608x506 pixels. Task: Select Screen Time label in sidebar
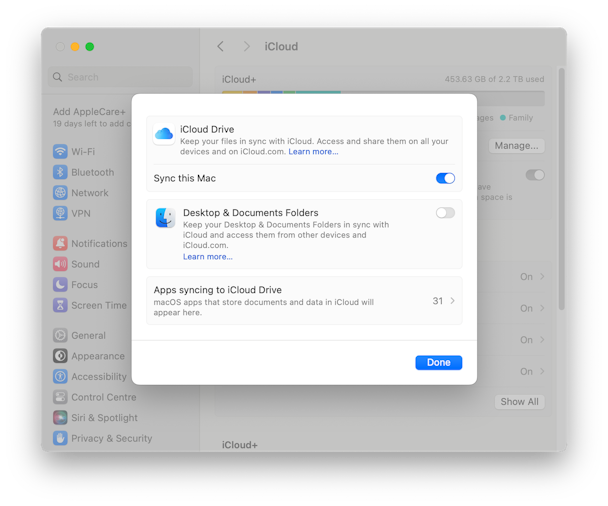tap(99, 305)
